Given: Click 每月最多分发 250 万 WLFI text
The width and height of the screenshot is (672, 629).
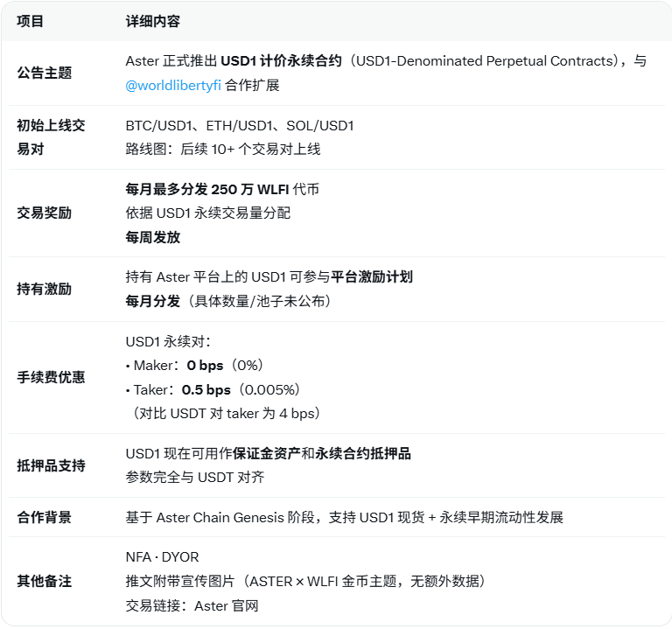Looking at the screenshot, I should click(207, 189).
